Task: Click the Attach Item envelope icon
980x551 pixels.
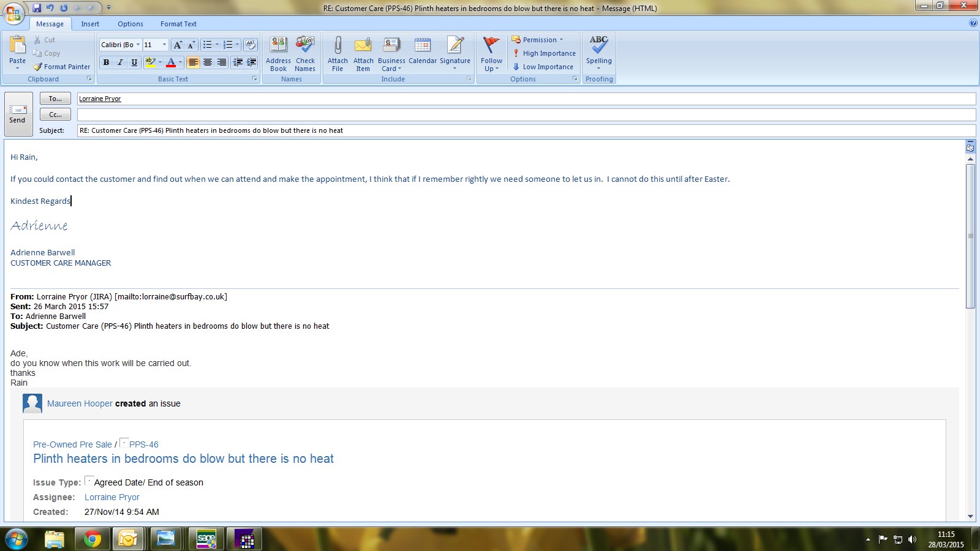Action: [363, 45]
